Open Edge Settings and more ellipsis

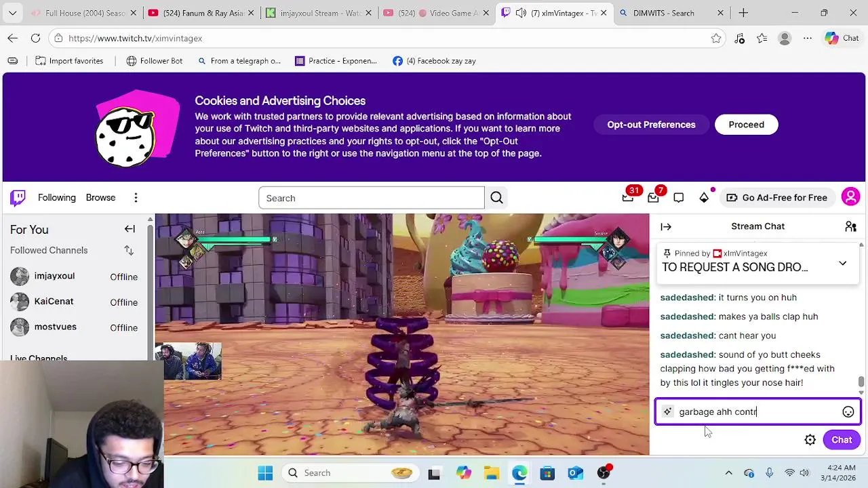pos(808,39)
